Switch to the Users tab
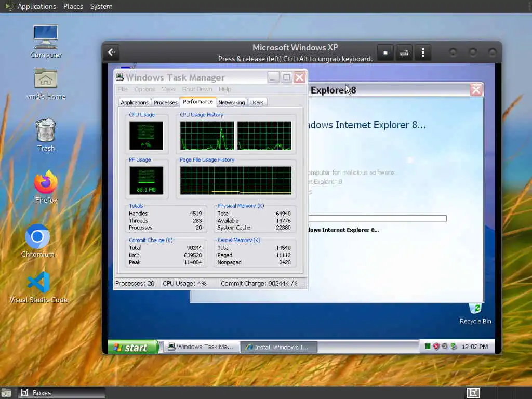 tap(257, 102)
